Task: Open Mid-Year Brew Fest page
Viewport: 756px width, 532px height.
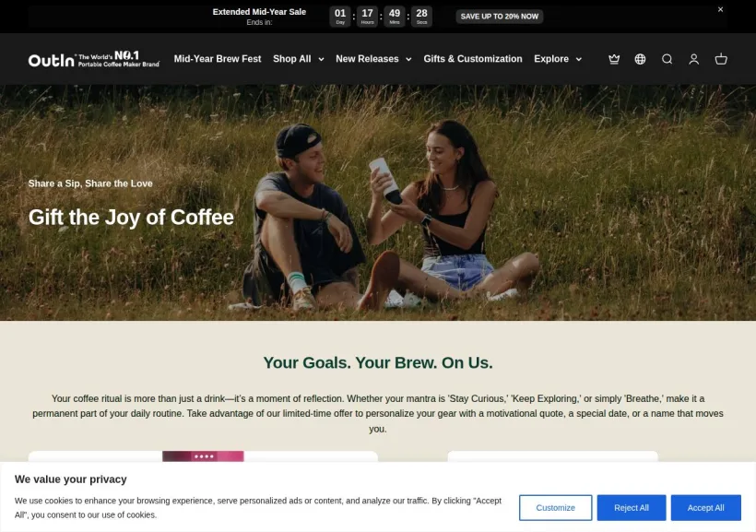Action: point(218,59)
